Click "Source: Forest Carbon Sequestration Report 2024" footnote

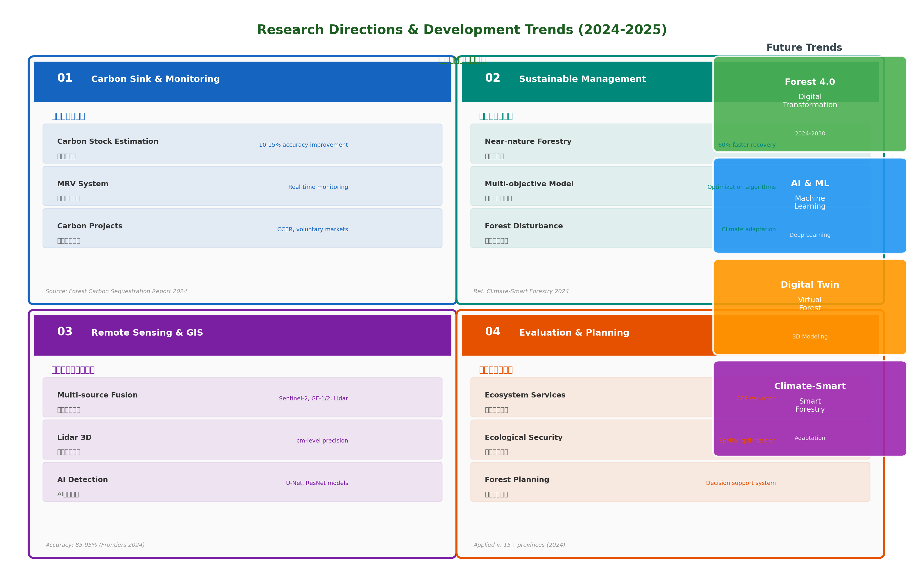116,291
